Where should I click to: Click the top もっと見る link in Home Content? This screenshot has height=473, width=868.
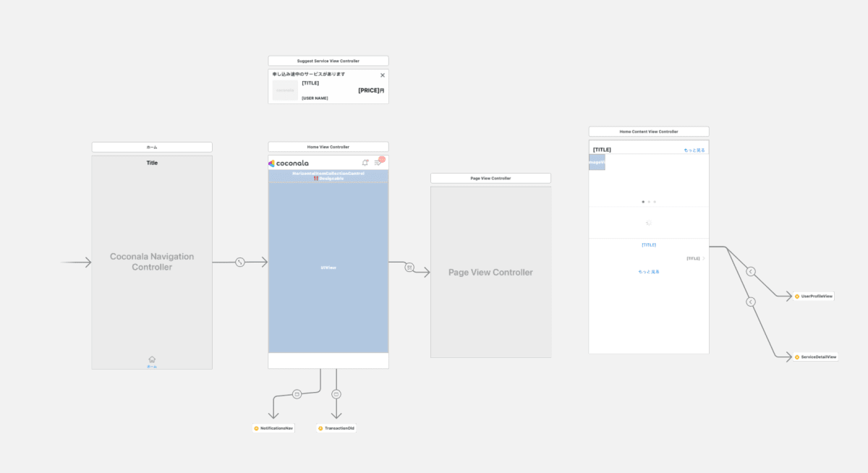click(x=694, y=150)
